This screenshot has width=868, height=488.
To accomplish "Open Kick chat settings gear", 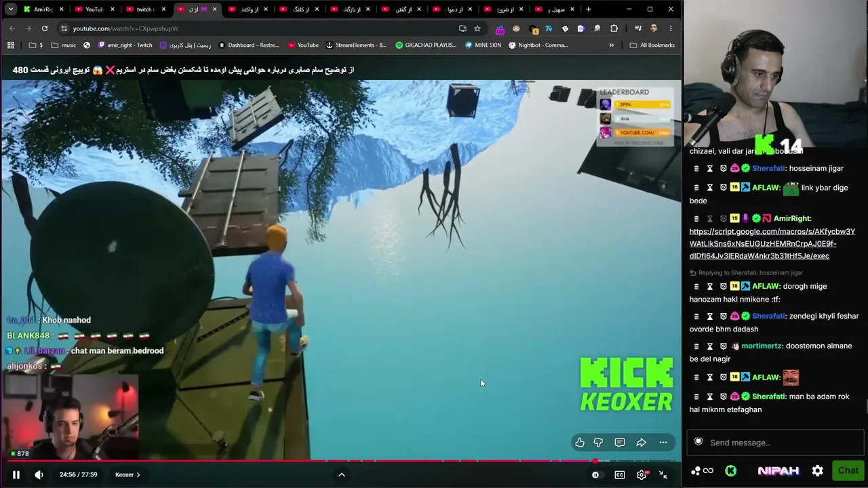I will (818, 470).
